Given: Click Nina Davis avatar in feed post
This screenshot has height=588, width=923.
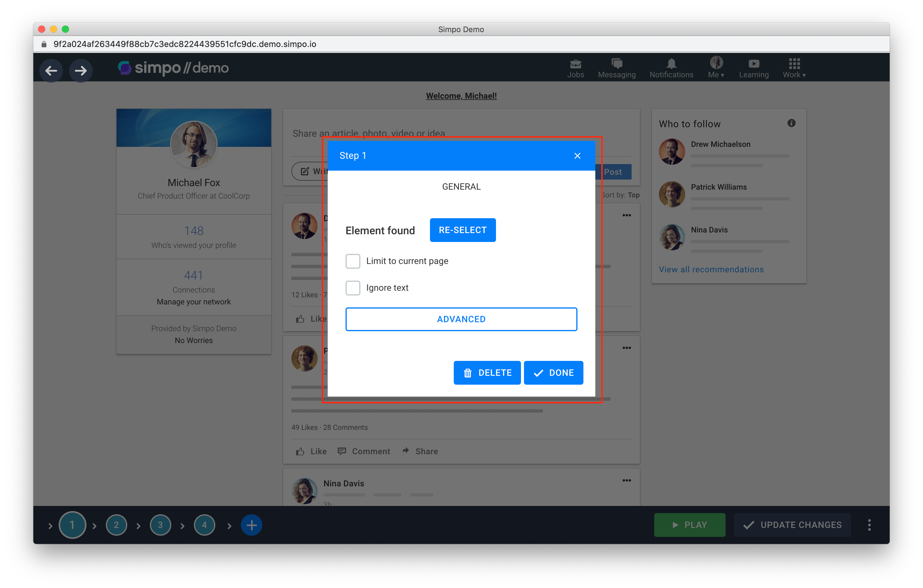Looking at the screenshot, I should [x=304, y=491].
